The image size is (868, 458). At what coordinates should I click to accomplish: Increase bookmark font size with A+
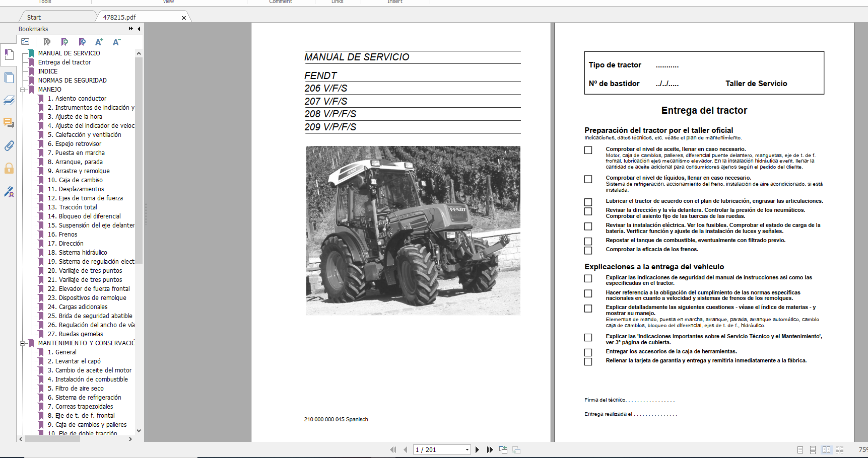click(99, 42)
